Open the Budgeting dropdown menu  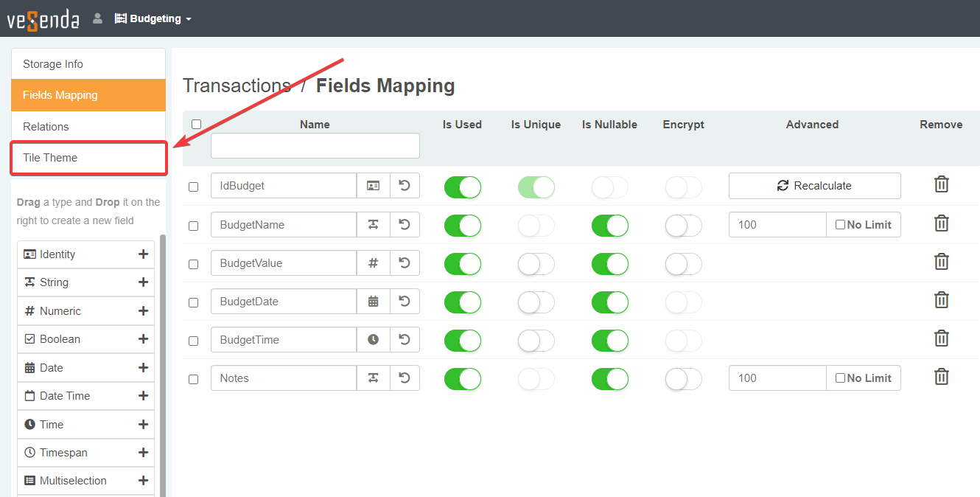(153, 19)
